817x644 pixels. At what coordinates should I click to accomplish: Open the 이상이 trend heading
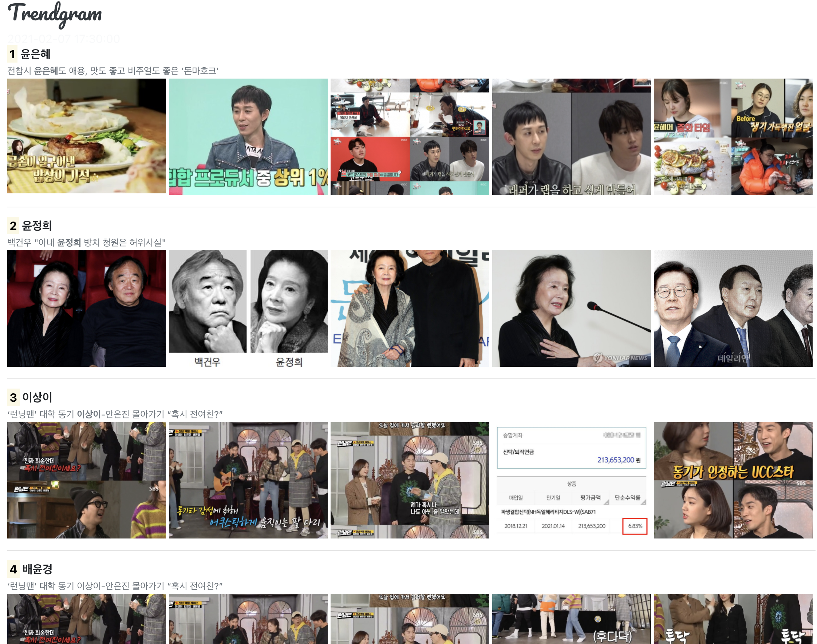(x=36, y=397)
